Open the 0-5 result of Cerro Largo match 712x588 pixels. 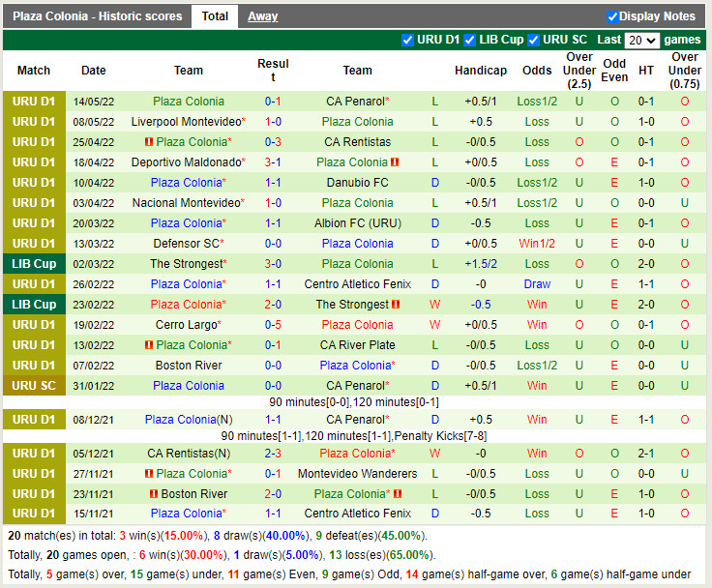(x=273, y=325)
